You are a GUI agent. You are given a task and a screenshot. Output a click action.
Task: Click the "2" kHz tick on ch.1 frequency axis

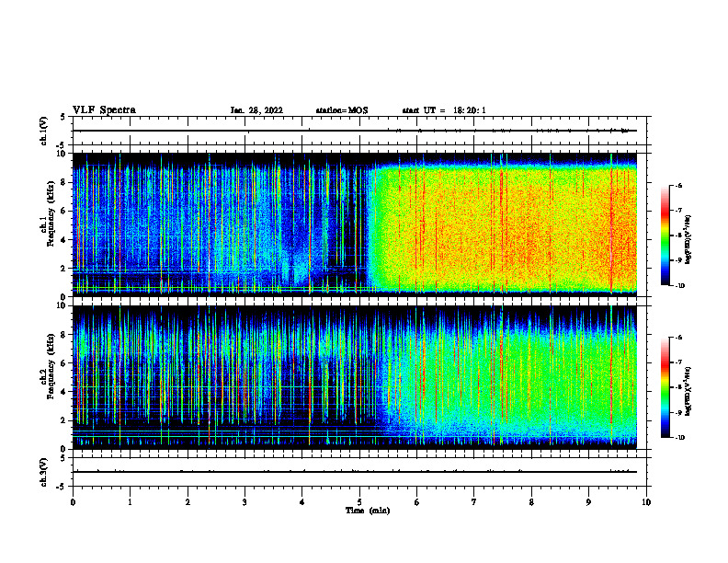(63, 268)
